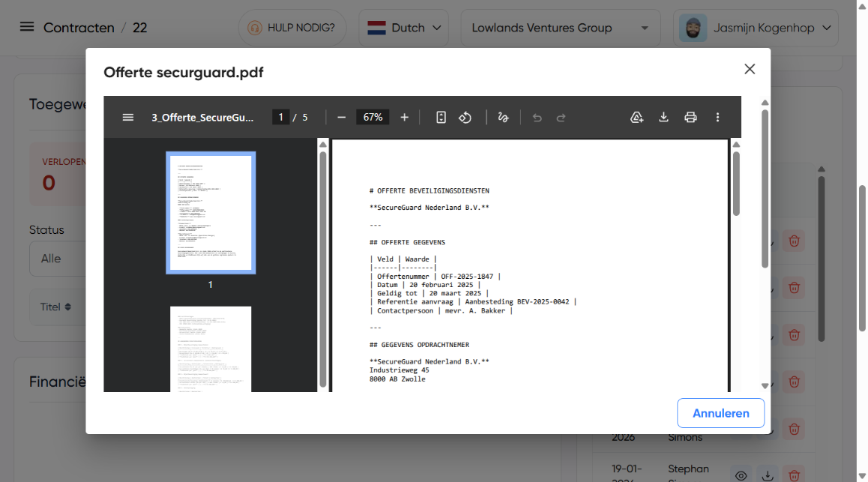Click the Annuleren button

[720, 413]
